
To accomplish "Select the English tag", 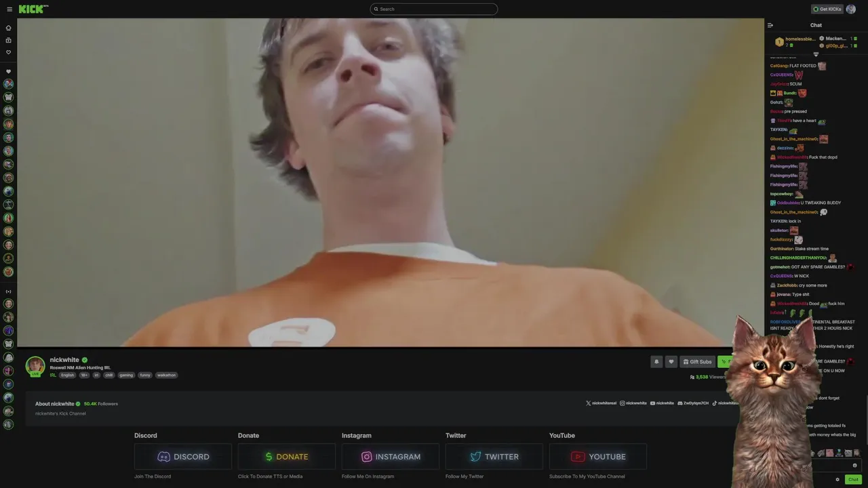I will coord(68,375).
